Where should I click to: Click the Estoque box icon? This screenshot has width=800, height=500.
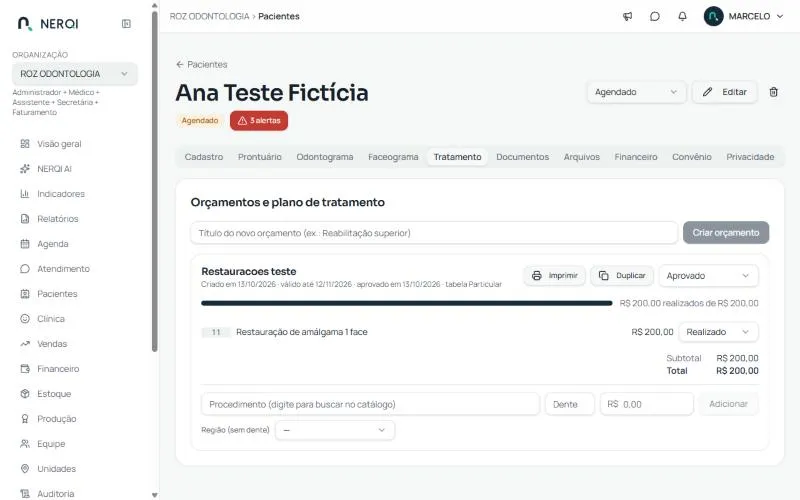point(24,394)
